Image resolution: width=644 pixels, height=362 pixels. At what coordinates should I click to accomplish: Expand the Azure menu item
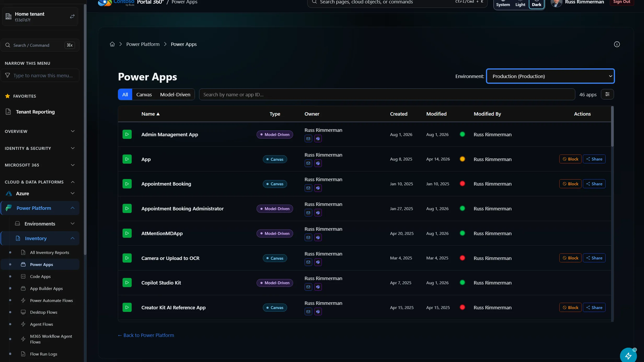(x=40, y=193)
